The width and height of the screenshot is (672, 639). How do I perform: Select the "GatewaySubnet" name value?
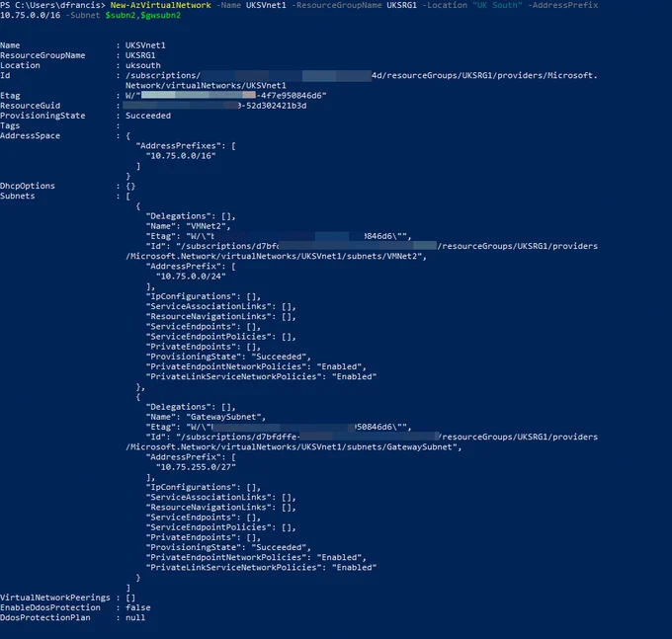(x=226, y=417)
